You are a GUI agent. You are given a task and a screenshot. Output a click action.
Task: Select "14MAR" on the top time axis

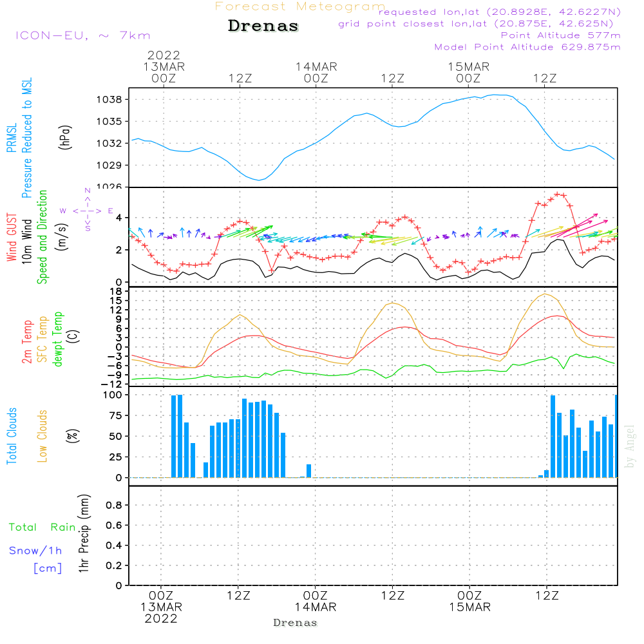316,66
